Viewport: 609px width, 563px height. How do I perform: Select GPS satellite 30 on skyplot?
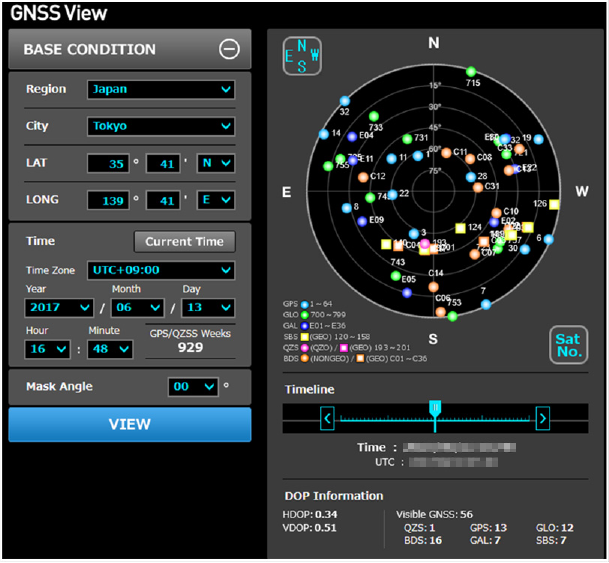point(525,249)
